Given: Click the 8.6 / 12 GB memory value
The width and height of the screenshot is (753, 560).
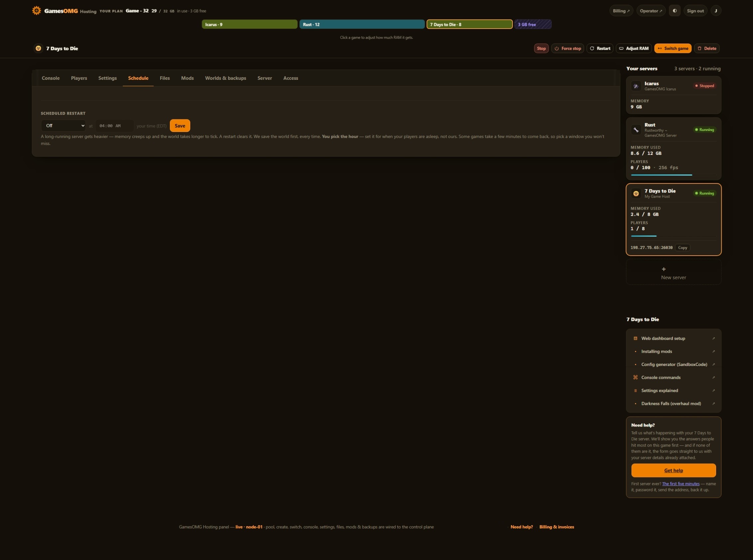Looking at the screenshot, I should click(646, 153).
